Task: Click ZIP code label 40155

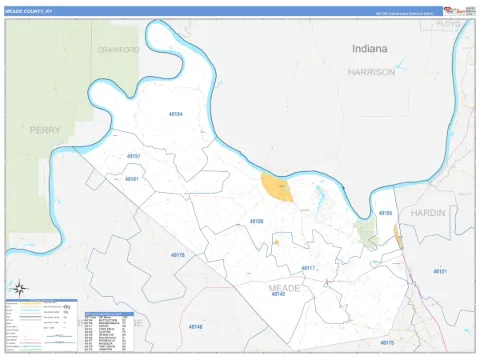Action: pyautogui.click(x=385, y=213)
